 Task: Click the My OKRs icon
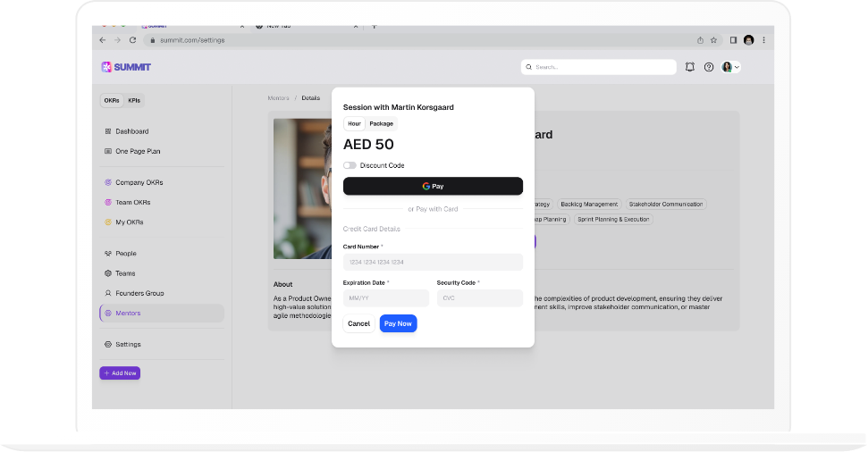pyautogui.click(x=108, y=222)
